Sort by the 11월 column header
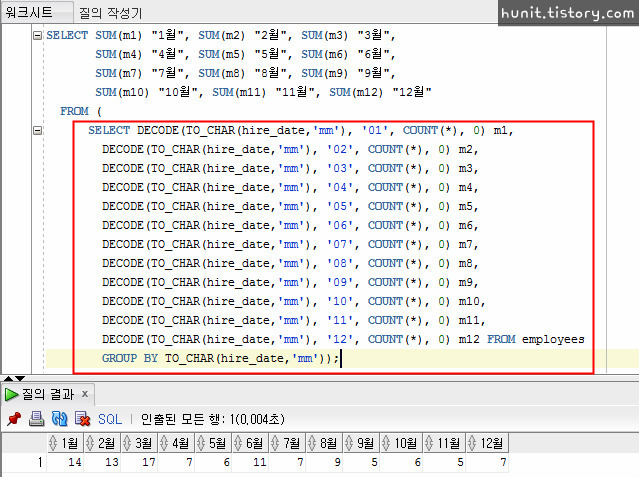This screenshot has height=477, width=639. point(444,443)
